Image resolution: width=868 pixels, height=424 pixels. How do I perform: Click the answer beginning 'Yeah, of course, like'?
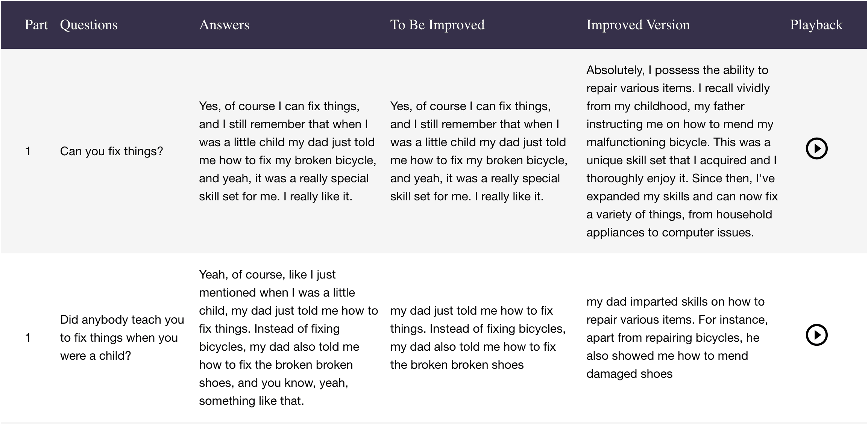288,338
